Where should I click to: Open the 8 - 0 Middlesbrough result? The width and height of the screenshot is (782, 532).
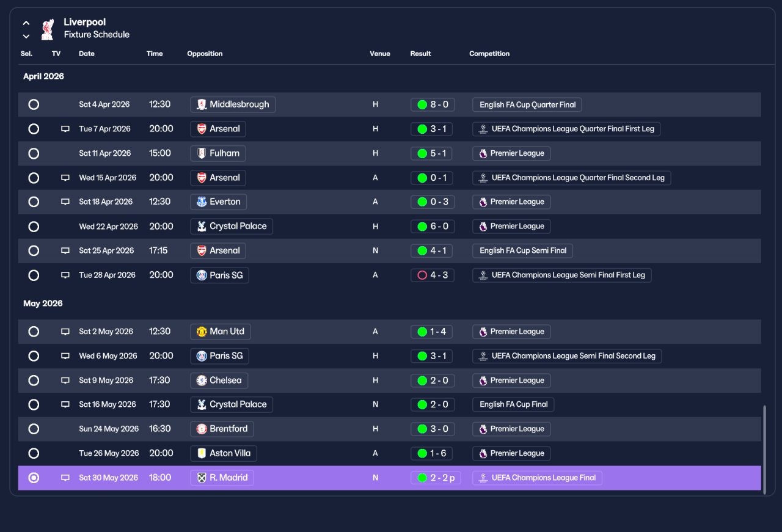coord(433,104)
